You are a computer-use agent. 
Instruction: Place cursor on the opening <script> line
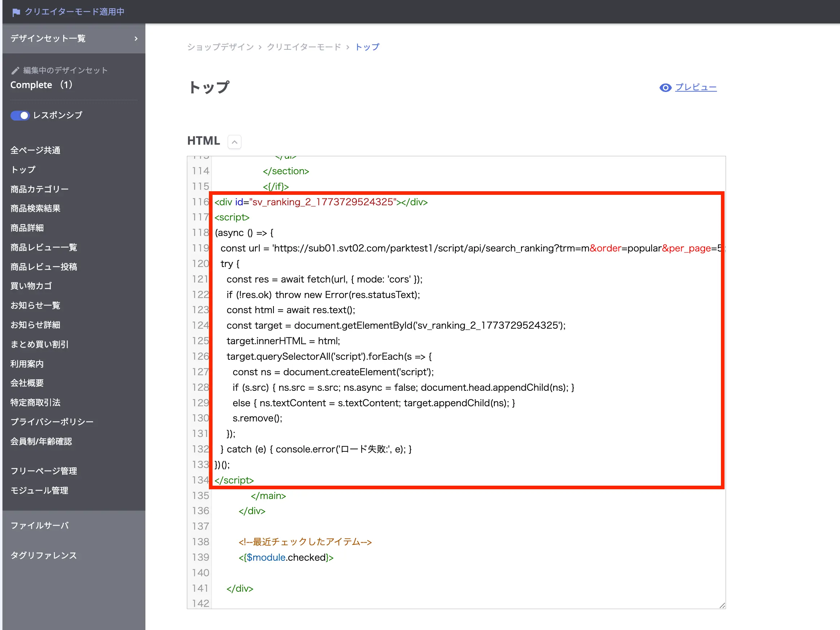232,218
